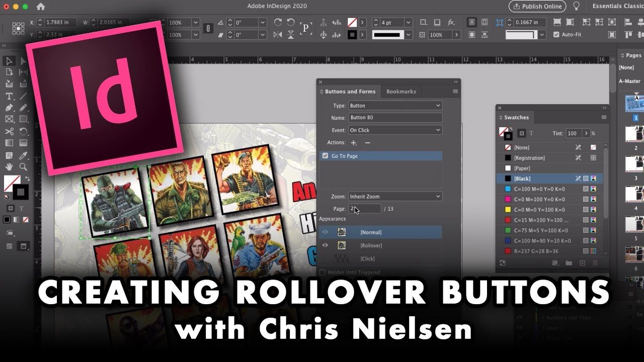Open the rotation angle 0° dropdown
644x362 pixels.
pos(263,23)
